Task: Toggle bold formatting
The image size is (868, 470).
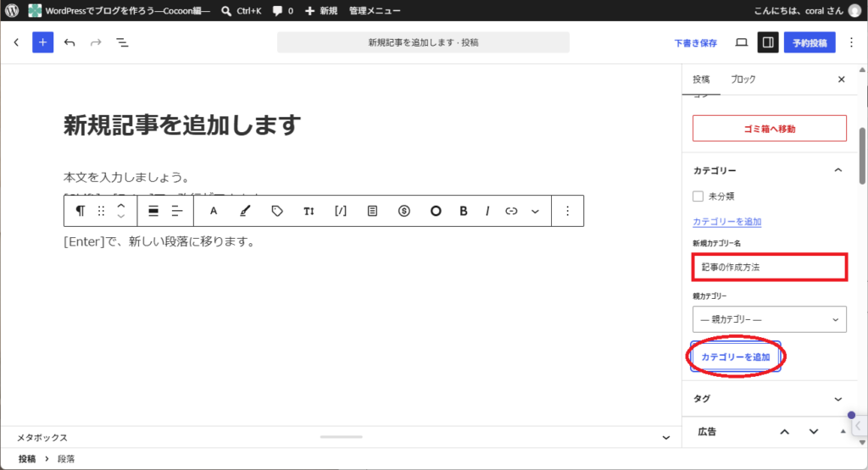Action: point(464,211)
